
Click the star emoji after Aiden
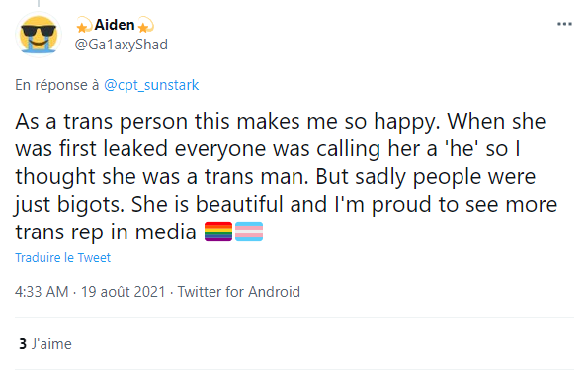(x=145, y=25)
